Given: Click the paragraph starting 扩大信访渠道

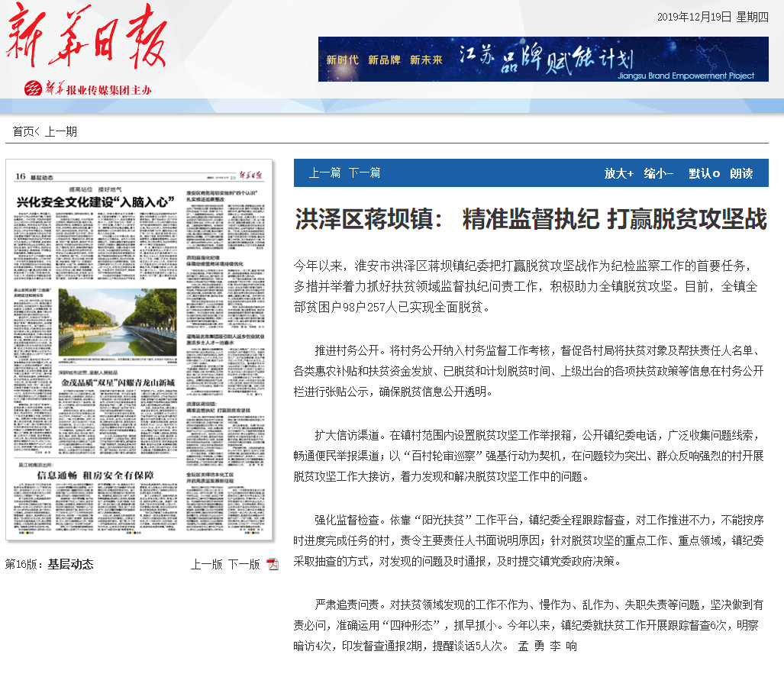Looking at the screenshot, I should [x=528, y=456].
